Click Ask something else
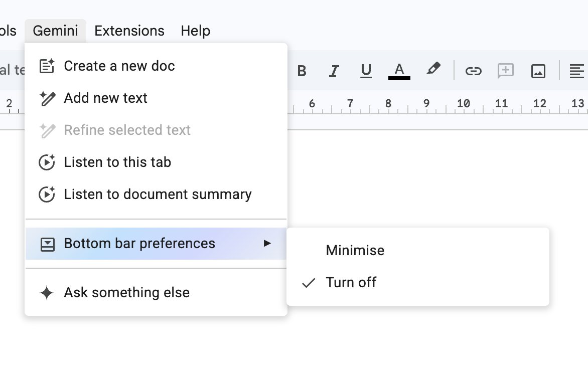Screen dimensions: 588x390 [156, 293]
